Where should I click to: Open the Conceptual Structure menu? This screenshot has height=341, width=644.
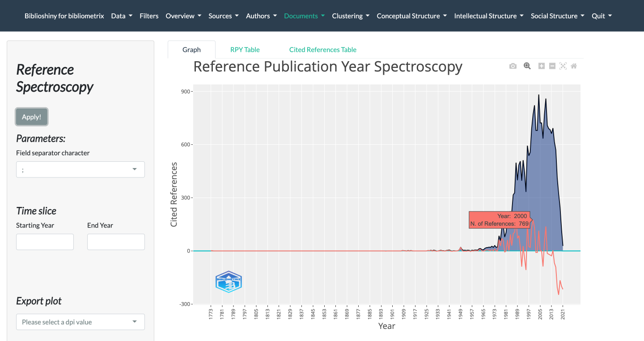tap(411, 16)
